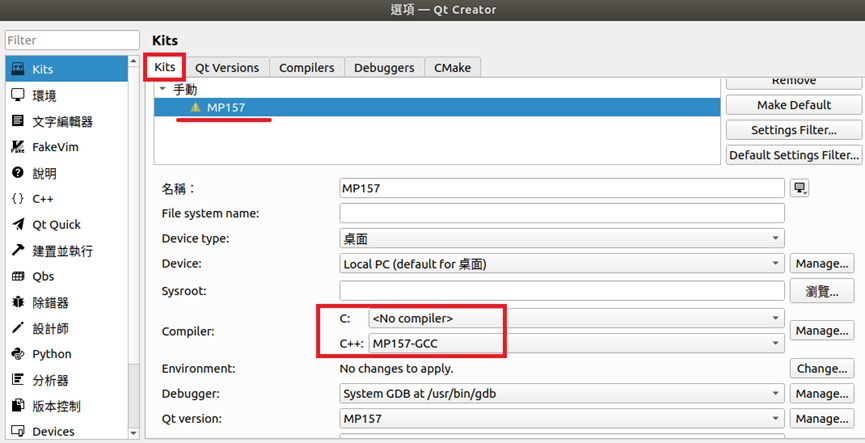The height and width of the screenshot is (443, 865).
Task: Open the C++ compiler dropdown MP157-GCC
Action: pyautogui.click(x=576, y=343)
